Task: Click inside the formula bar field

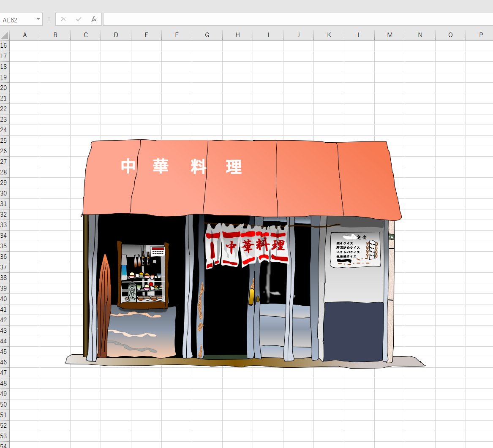Action: (x=298, y=19)
